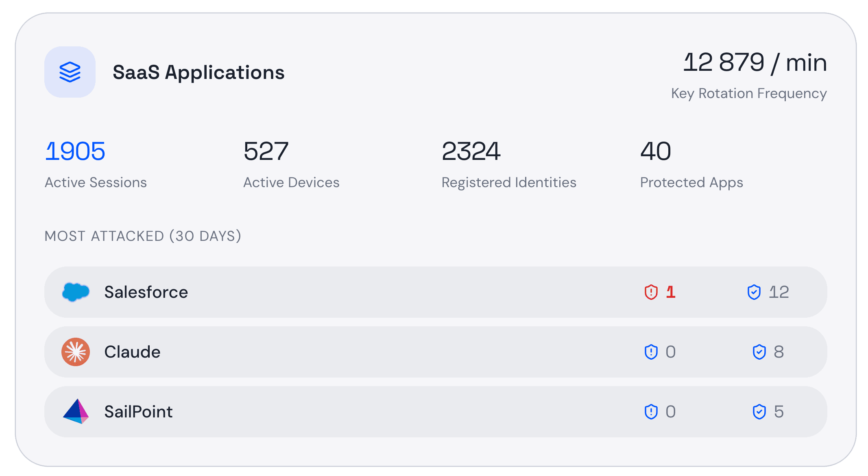
Task: Click the Claude starburst logo
Action: (x=76, y=352)
